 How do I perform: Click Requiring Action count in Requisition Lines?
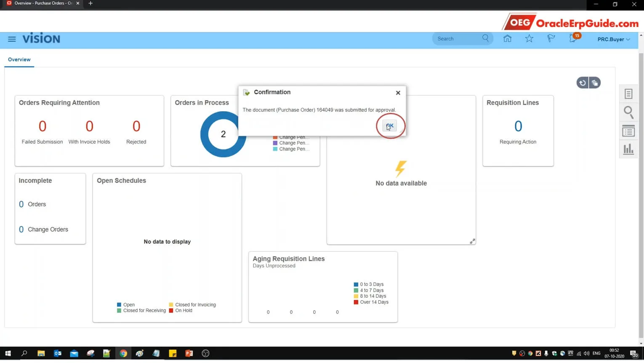(518, 126)
